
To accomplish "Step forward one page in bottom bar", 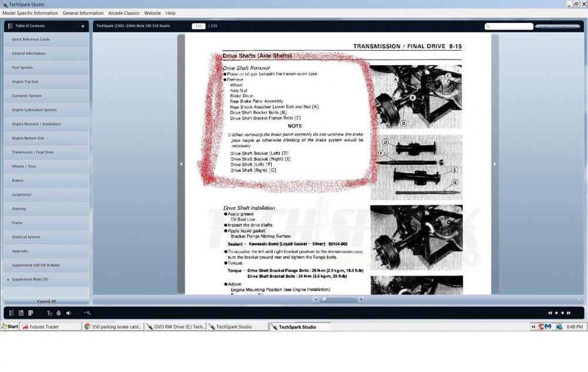I will point(563,313).
